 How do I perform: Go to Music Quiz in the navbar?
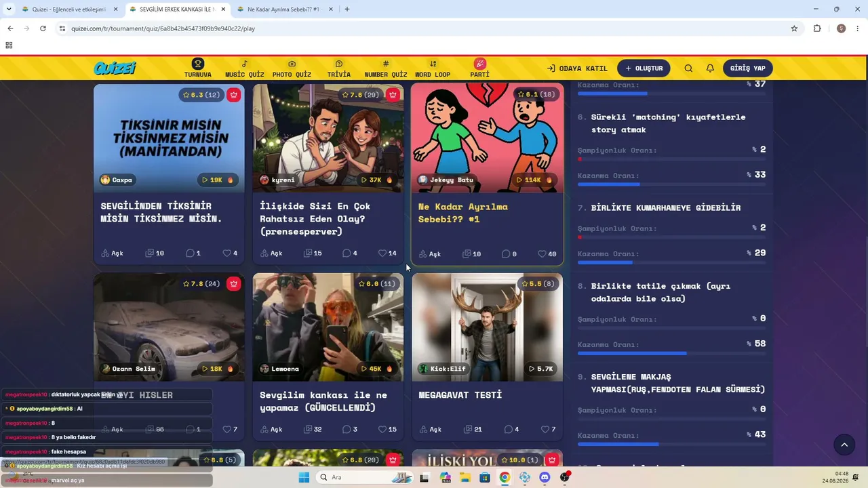(244, 68)
